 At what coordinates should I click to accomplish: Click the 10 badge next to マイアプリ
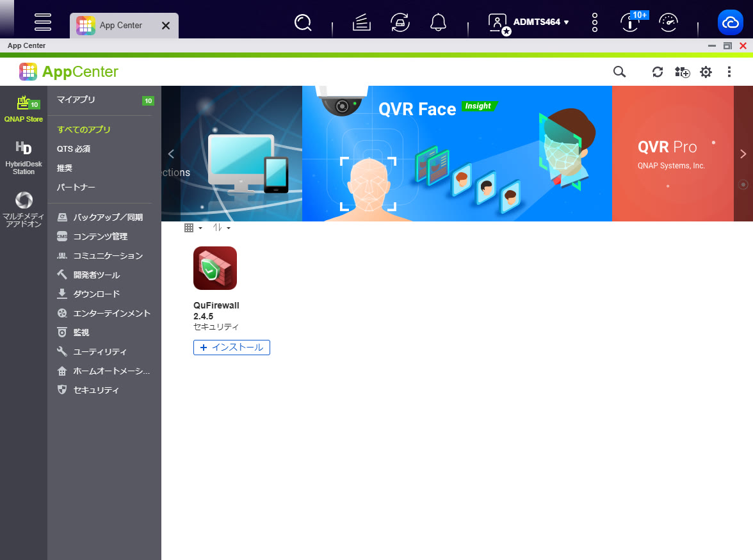[149, 100]
